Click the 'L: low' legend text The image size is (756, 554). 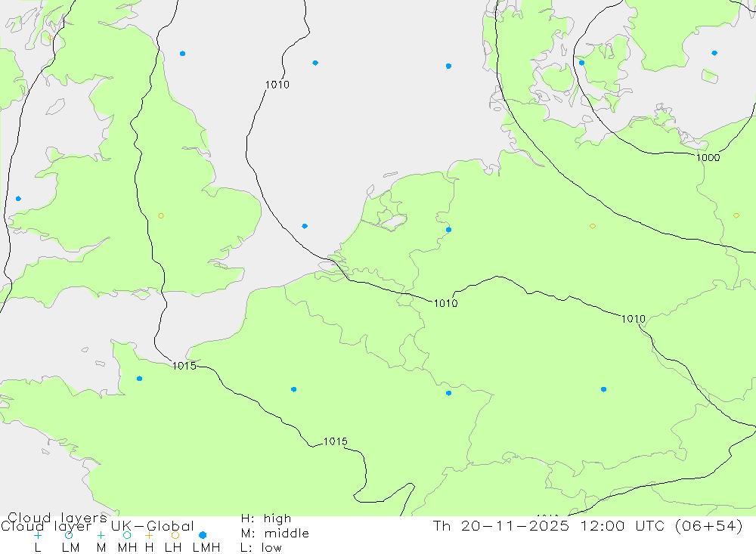[x=261, y=548]
